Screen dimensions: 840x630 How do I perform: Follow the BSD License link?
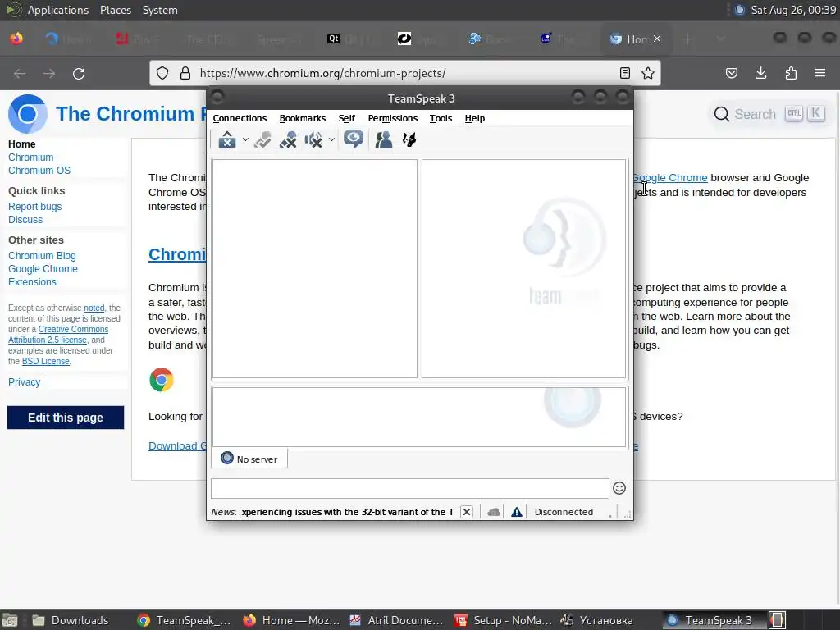click(x=46, y=362)
